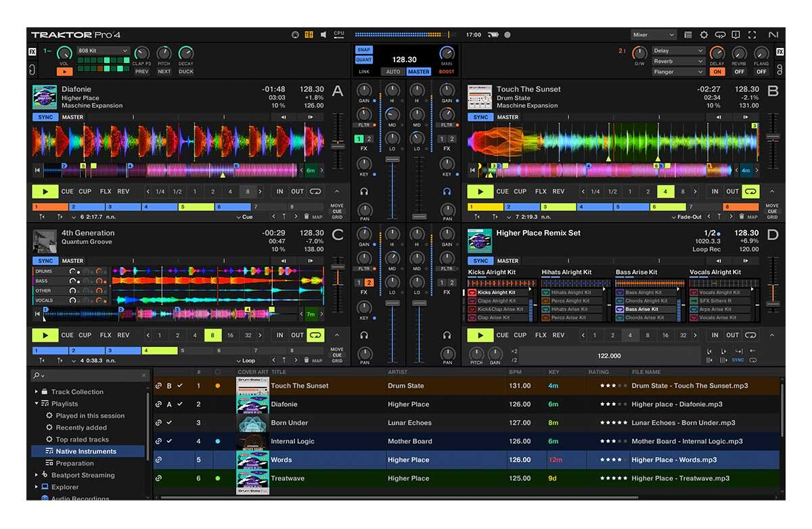Viewport: 812px width, 529px height.
Task: Select the Preparation playlist
Action: (74, 463)
